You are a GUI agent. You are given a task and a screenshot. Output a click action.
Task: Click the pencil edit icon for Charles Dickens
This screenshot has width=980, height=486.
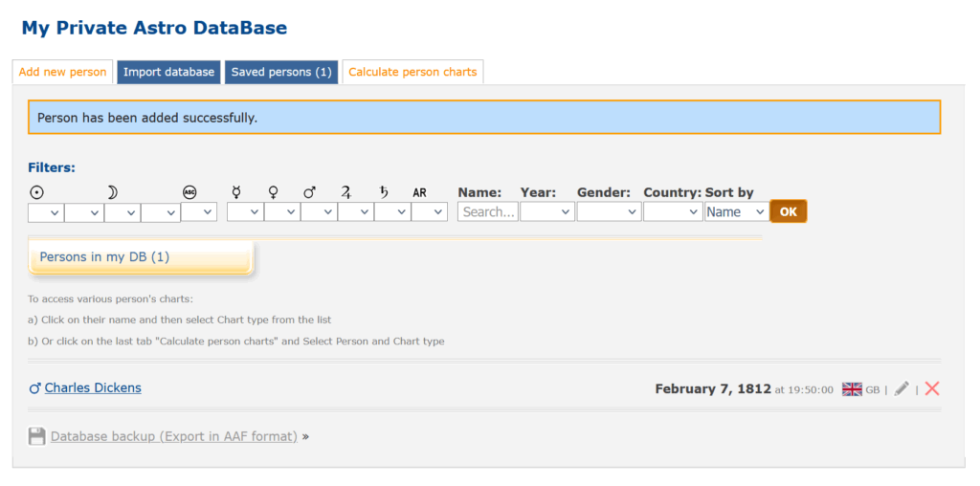[902, 388]
